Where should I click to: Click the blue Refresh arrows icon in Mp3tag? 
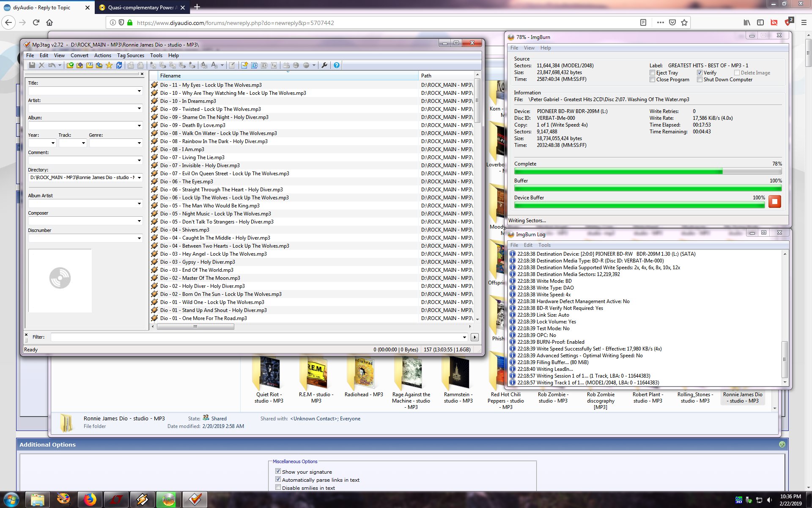[x=119, y=65]
